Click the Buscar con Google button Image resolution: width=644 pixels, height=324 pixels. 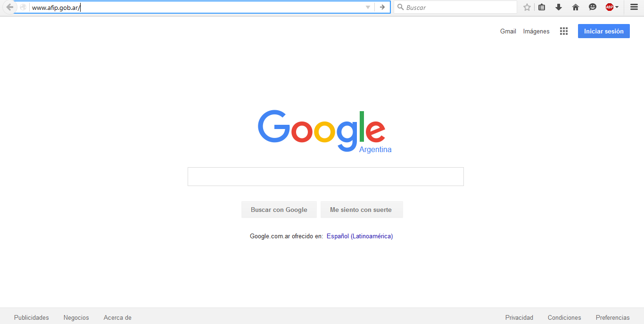[x=279, y=210]
